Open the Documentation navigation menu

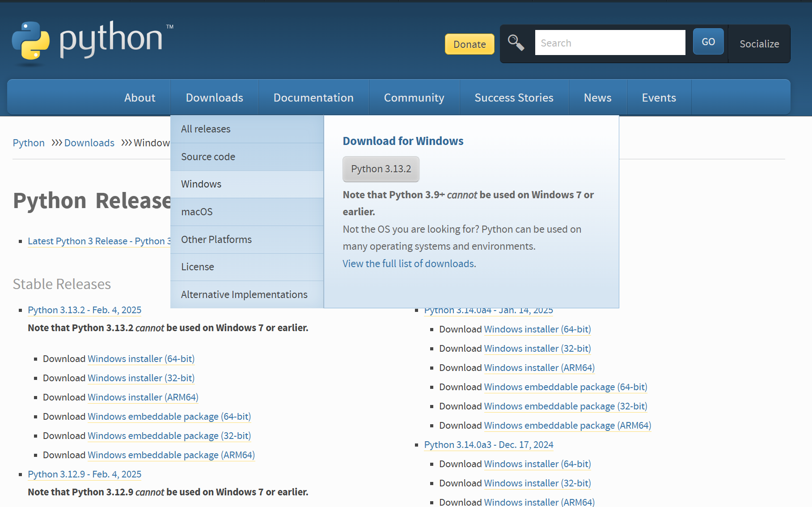(x=313, y=98)
